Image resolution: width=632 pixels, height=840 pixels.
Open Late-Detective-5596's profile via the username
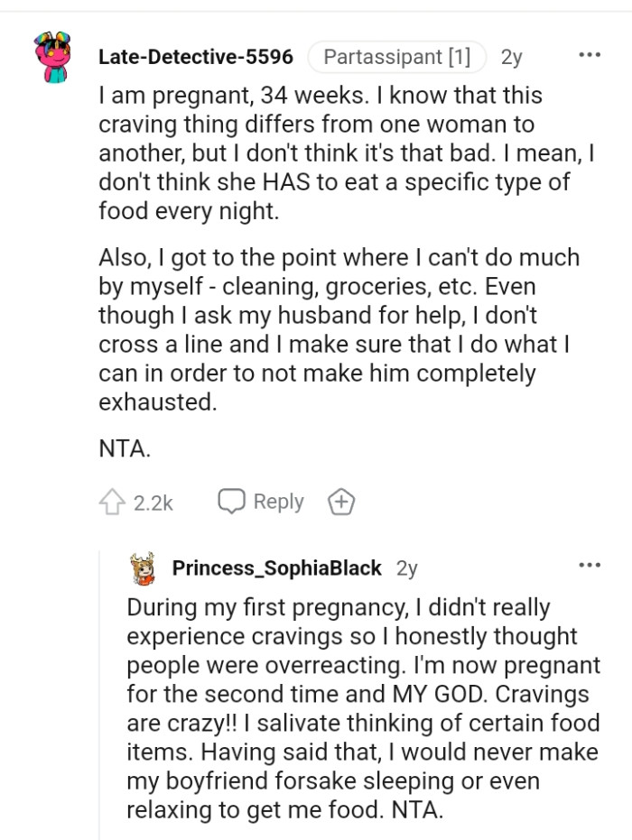point(195,56)
